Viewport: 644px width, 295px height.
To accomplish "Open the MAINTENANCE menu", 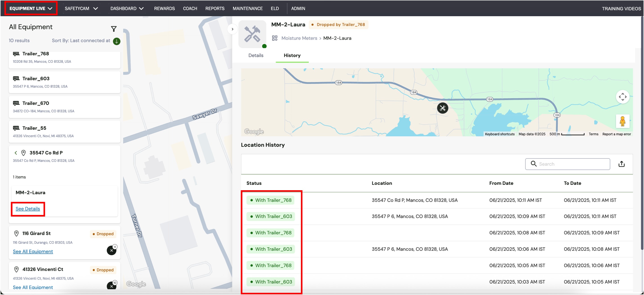I will click(x=247, y=9).
